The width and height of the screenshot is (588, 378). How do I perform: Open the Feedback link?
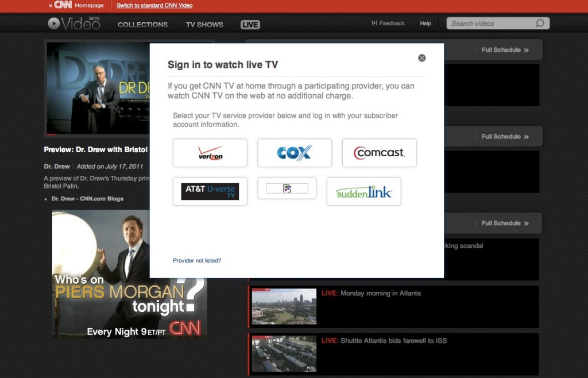click(x=388, y=23)
